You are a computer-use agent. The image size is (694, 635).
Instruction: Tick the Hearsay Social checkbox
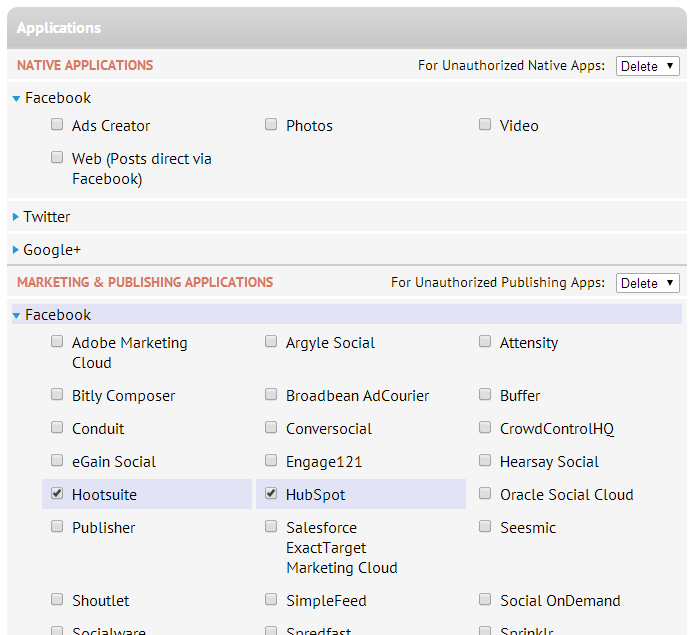coord(485,460)
